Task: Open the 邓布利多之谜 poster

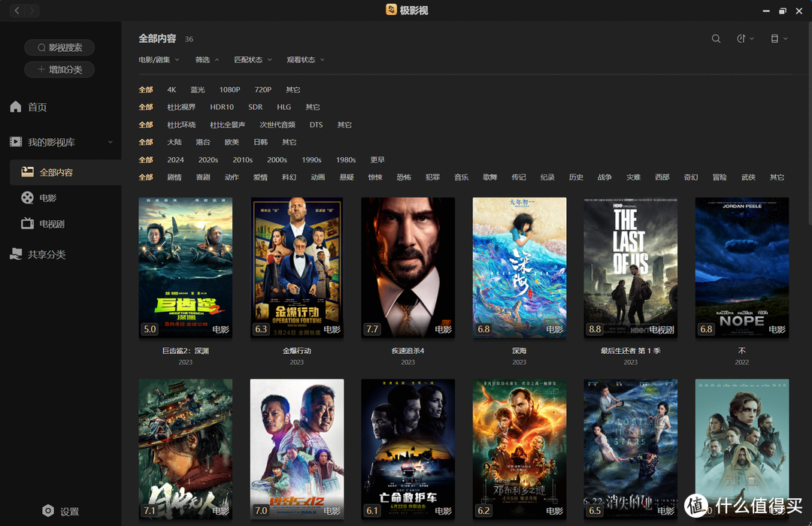Action: coord(520,449)
